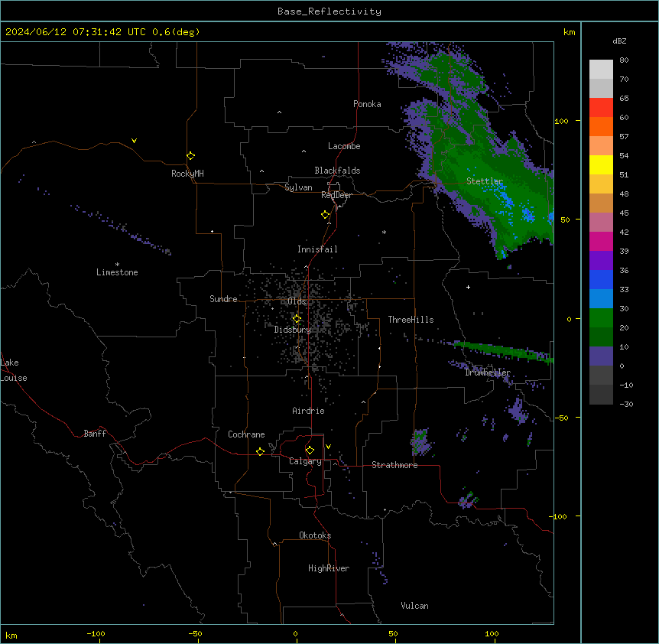
Task: Select the yellow v marker northwest of RockyMH
Action: point(134,141)
